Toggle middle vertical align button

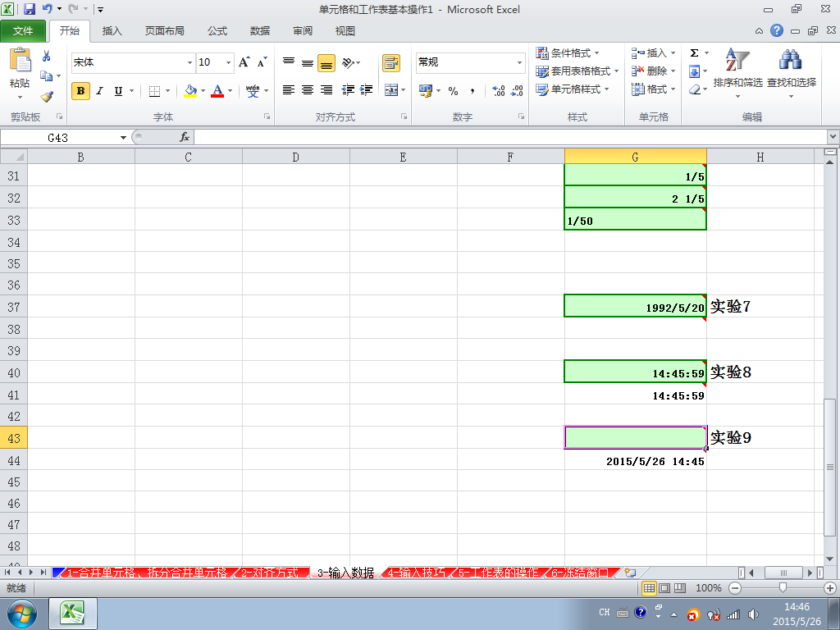coord(308,62)
